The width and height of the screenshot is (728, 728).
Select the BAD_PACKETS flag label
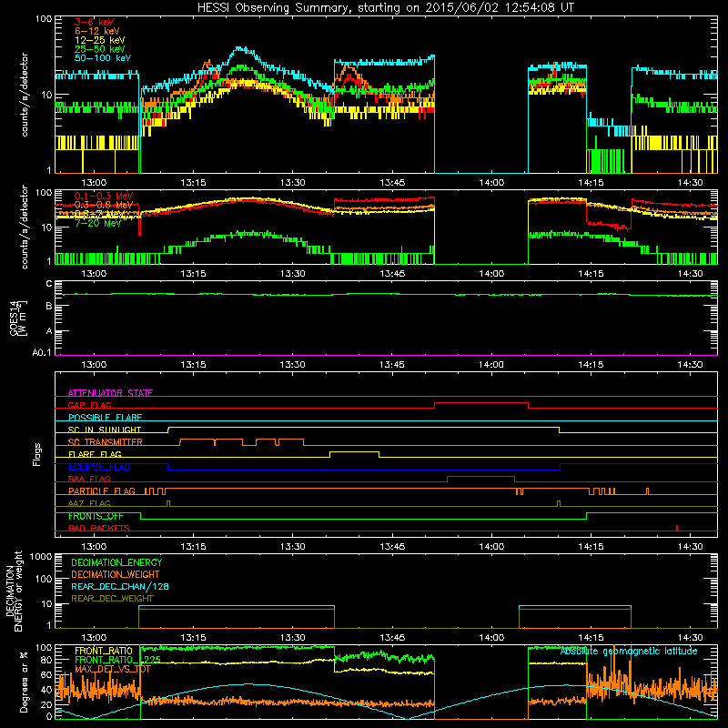tap(99, 528)
